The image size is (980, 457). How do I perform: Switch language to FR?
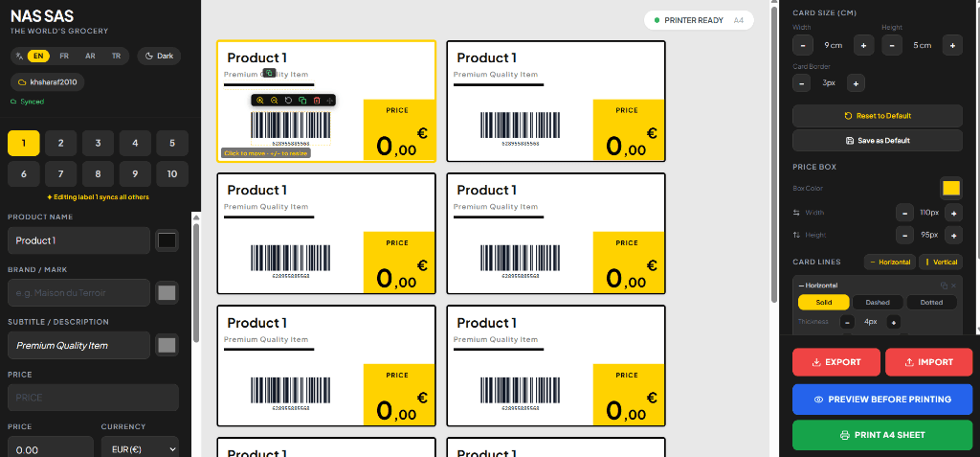[64, 56]
